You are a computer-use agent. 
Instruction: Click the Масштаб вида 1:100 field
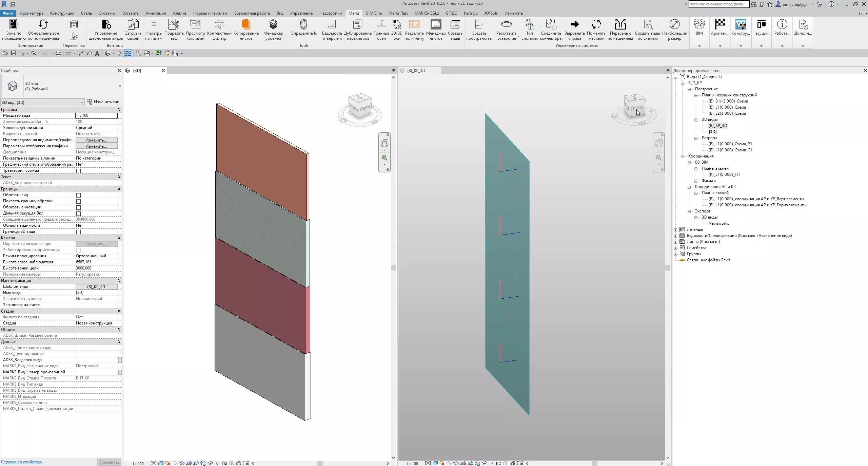tap(96, 115)
